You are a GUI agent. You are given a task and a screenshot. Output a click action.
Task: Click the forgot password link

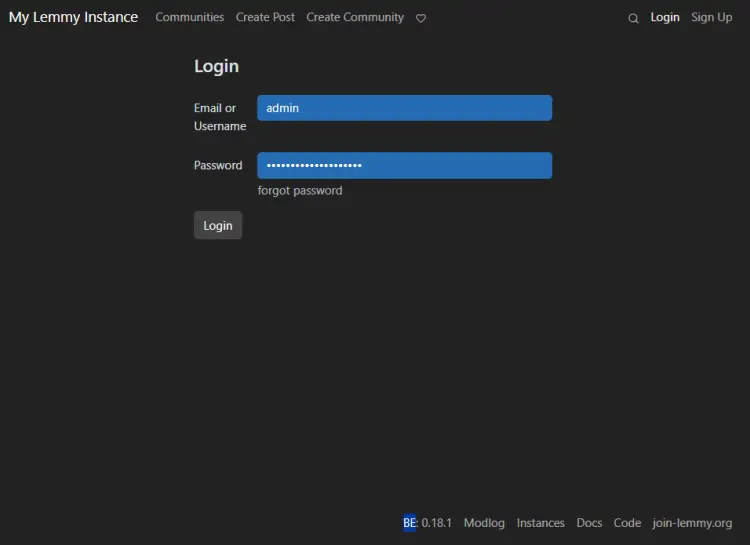(300, 190)
